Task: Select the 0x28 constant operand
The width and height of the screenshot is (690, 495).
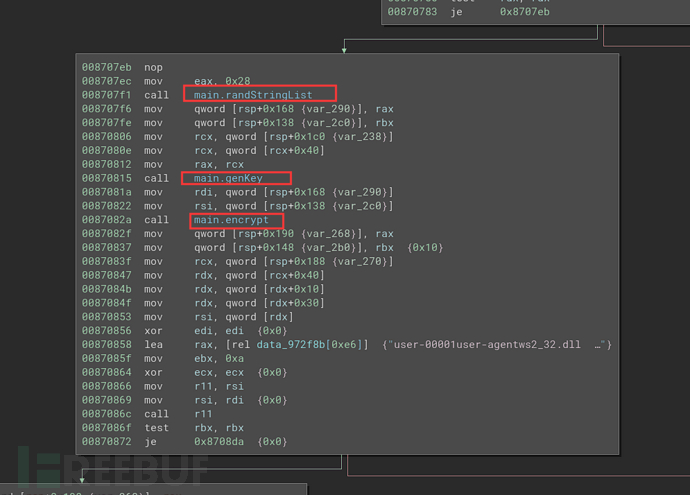Action: pyautogui.click(x=238, y=81)
